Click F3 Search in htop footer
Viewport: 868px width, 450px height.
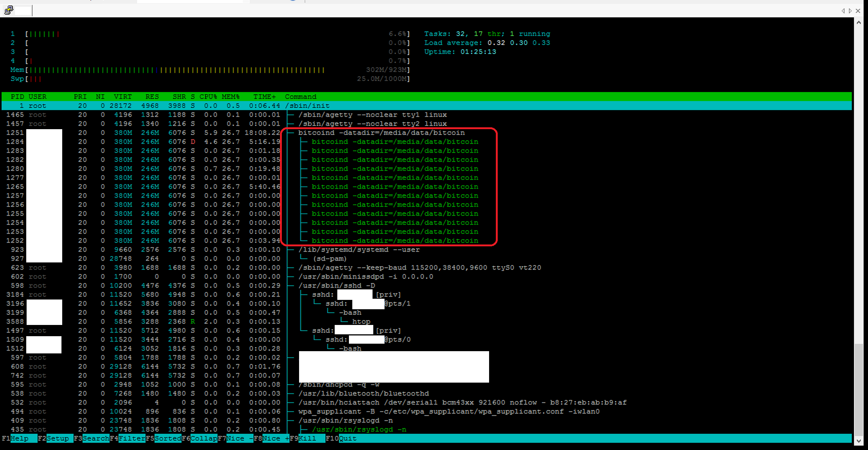[x=91, y=438]
